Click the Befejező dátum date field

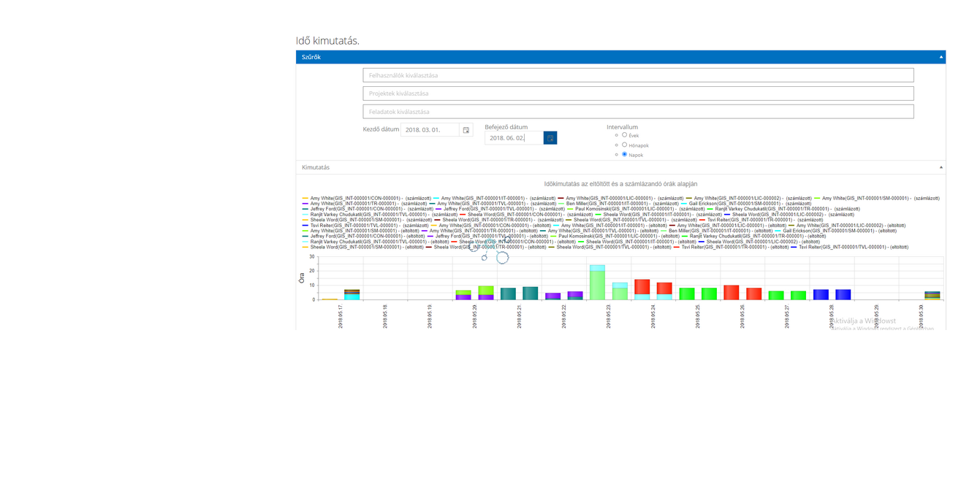(x=514, y=138)
